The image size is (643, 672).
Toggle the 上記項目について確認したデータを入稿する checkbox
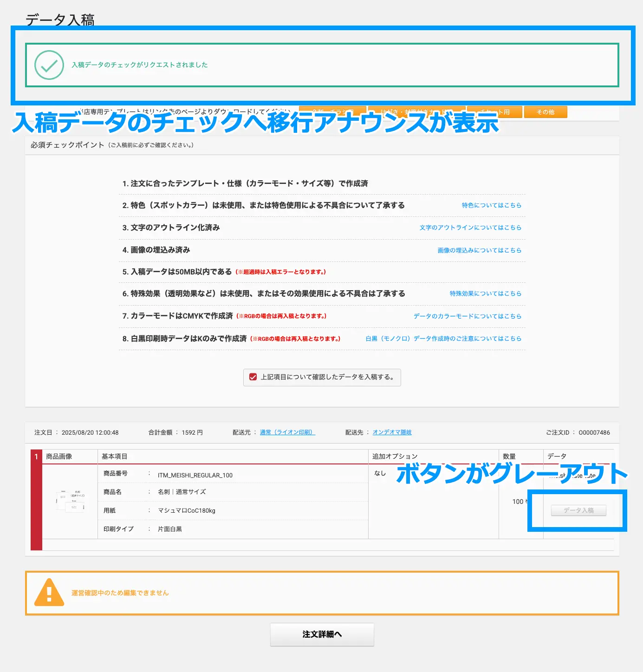(x=253, y=378)
